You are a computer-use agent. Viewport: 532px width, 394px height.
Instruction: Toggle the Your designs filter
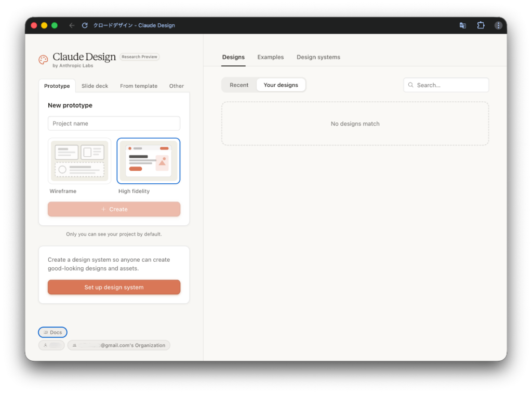[281, 85]
